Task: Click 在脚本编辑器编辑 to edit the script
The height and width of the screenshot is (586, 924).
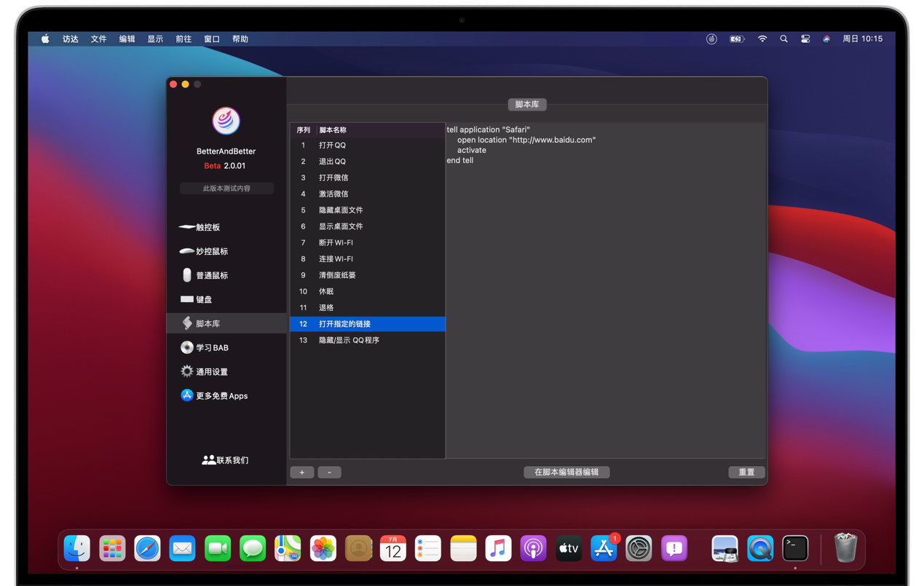Action: [566, 472]
